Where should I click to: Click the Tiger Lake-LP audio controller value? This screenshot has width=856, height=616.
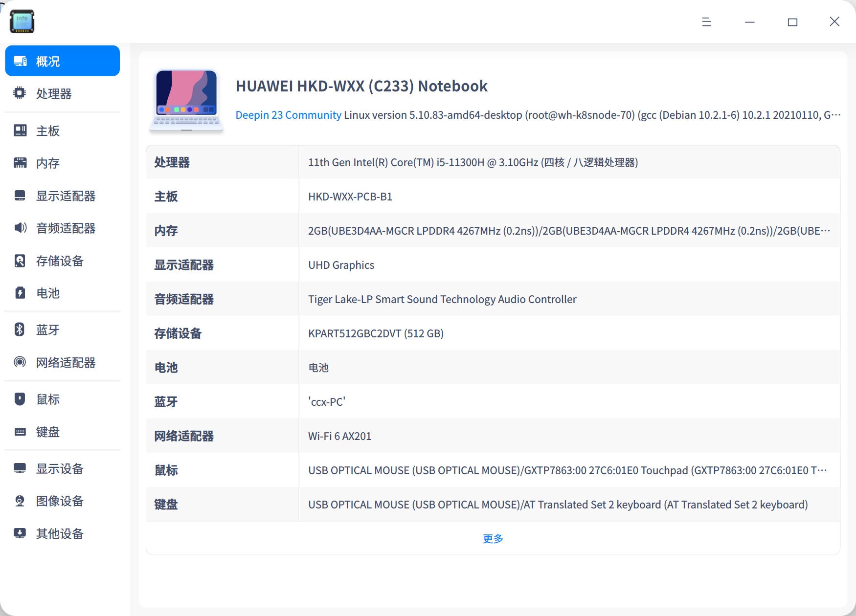[x=442, y=299]
